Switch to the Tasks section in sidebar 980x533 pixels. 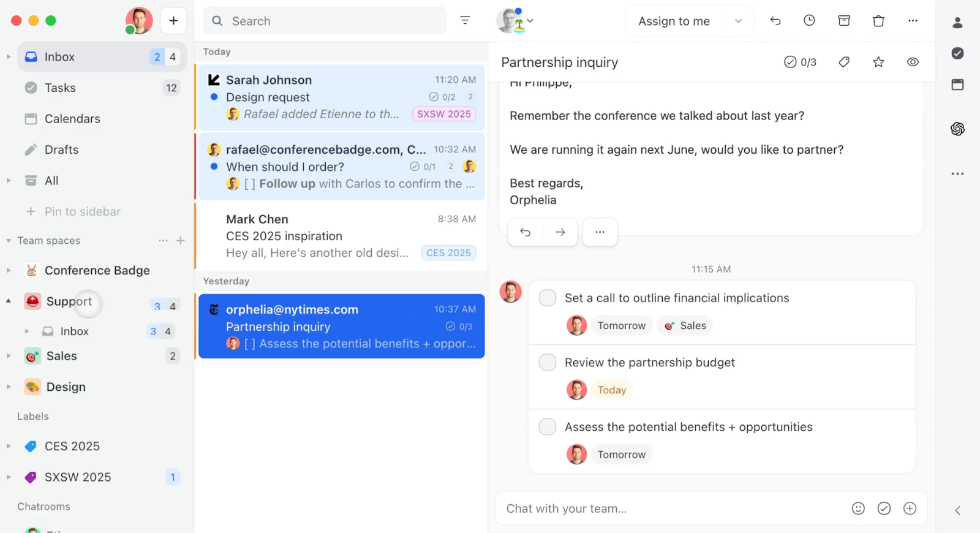coord(59,88)
